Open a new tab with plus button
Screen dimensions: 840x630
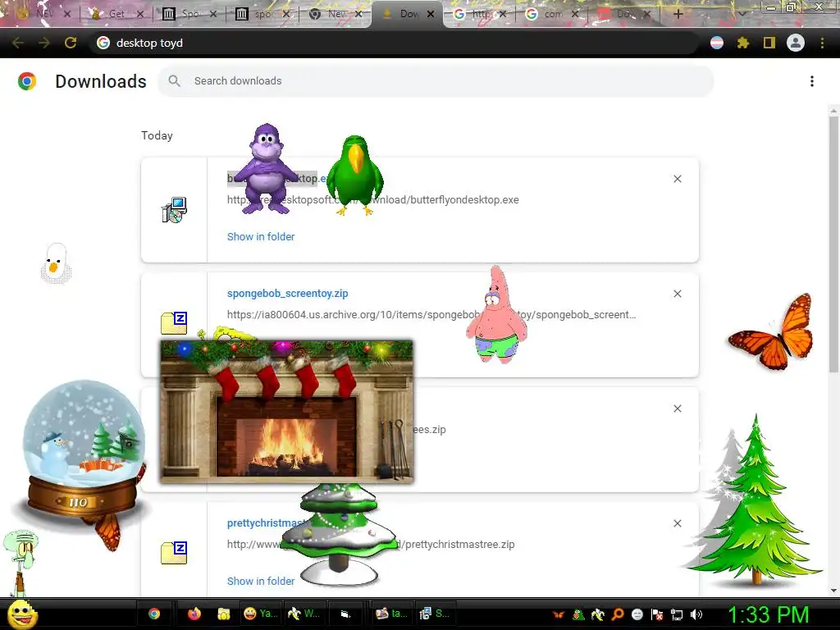678,14
